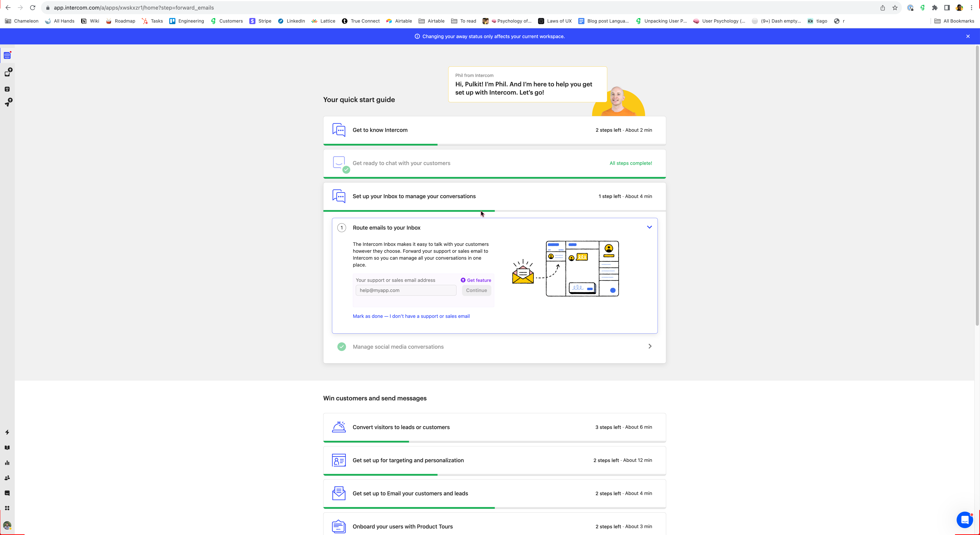
Task: Click the green check beside Manage social media
Action: [x=342, y=347]
